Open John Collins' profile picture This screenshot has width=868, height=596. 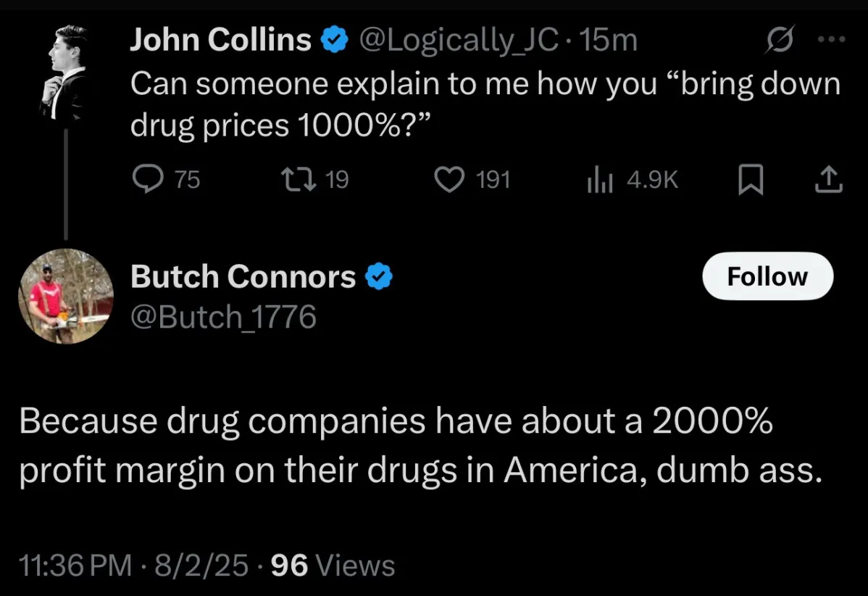click(66, 73)
